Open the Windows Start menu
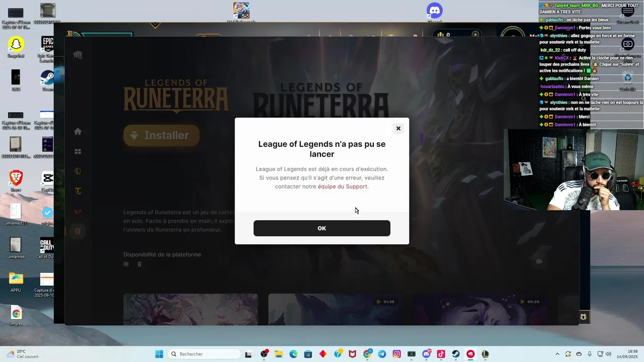Viewport: 644px width, 362px height. click(x=159, y=354)
